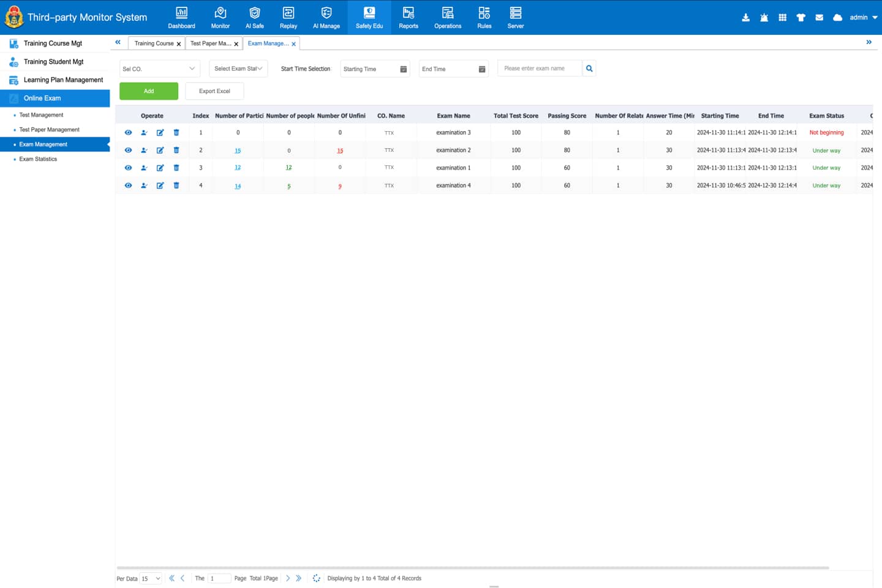The image size is (882, 588).
Task: Edit examination 4 row
Action: (160, 186)
